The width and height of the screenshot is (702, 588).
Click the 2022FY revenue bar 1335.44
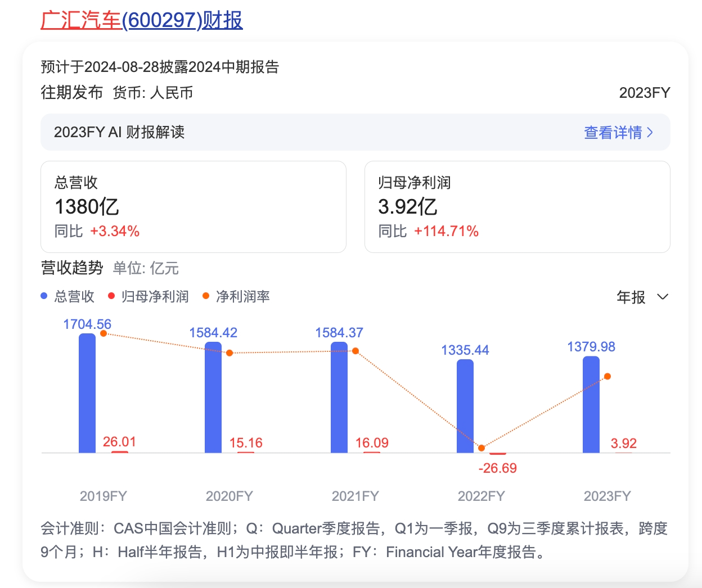click(465, 406)
